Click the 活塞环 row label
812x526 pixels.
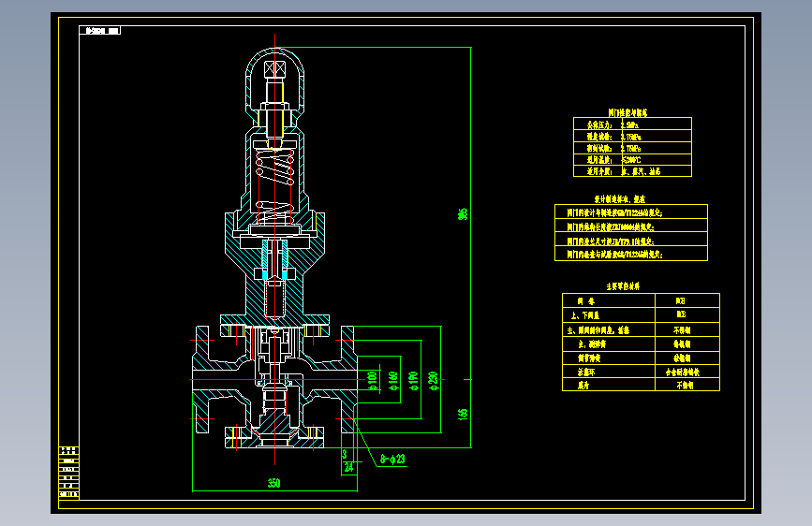tap(586, 372)
